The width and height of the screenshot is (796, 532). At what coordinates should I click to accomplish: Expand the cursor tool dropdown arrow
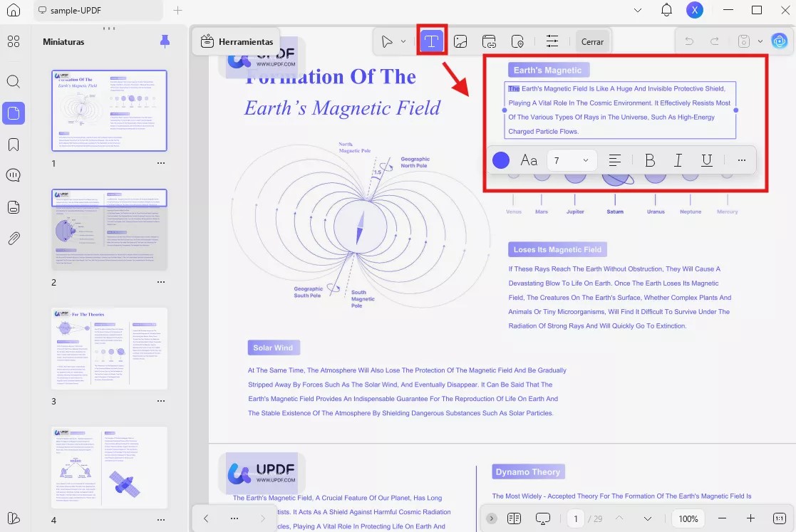(403, 41)
